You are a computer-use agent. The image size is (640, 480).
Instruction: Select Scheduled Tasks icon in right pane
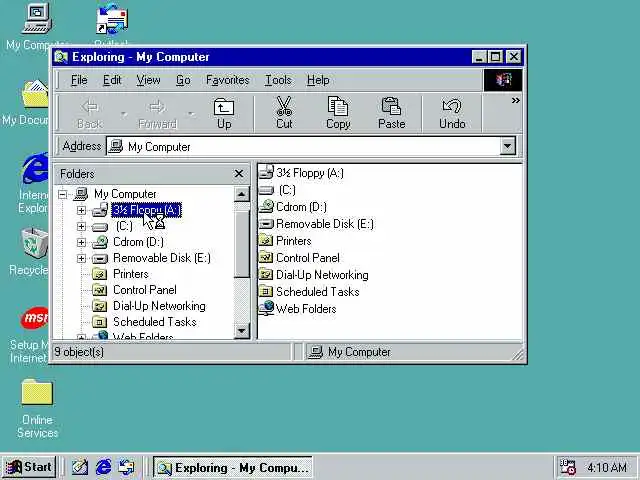tap(266, 291)
